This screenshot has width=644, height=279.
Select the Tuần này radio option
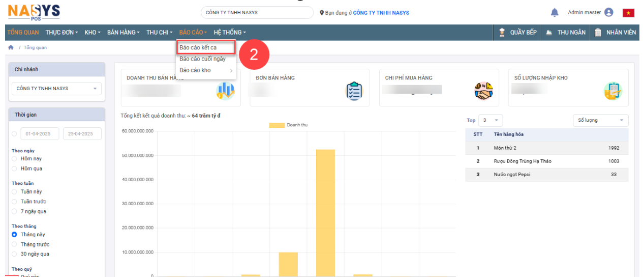tap(14, 192)
